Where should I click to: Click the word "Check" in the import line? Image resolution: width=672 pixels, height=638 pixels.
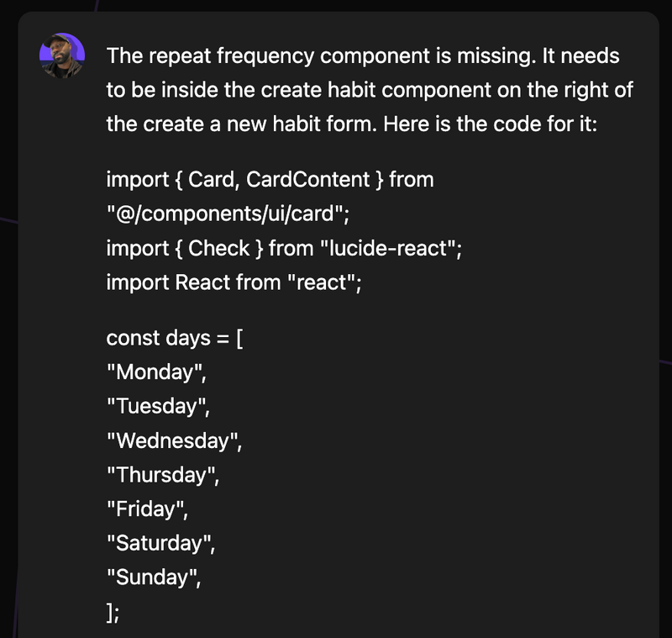[218, 248]
